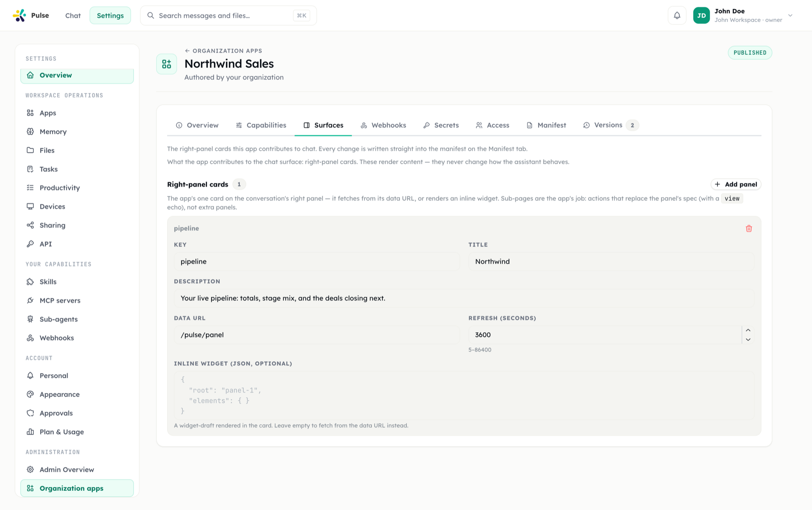Delete the pipeline panel with trash icon

[749, 228]
